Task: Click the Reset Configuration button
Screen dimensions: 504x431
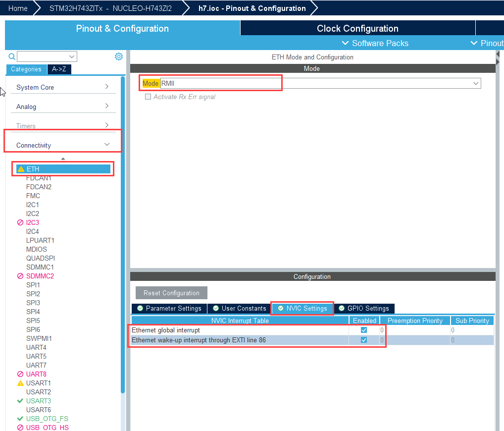Action: 171,293
